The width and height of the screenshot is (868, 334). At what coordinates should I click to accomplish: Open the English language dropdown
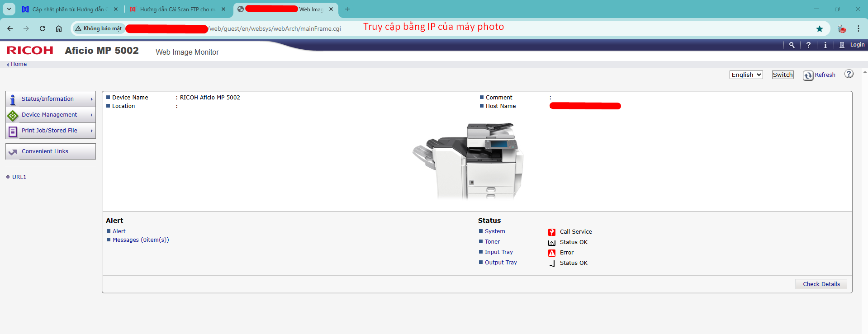click(746, 75)
